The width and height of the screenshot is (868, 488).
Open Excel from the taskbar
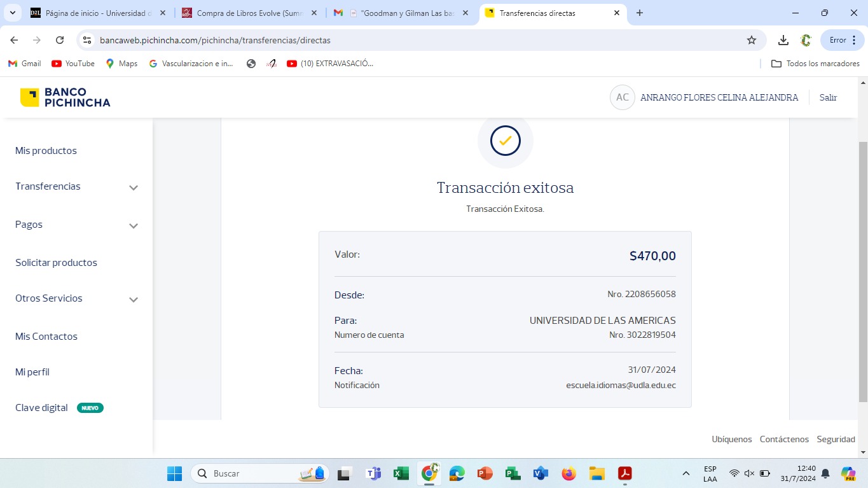401,473
